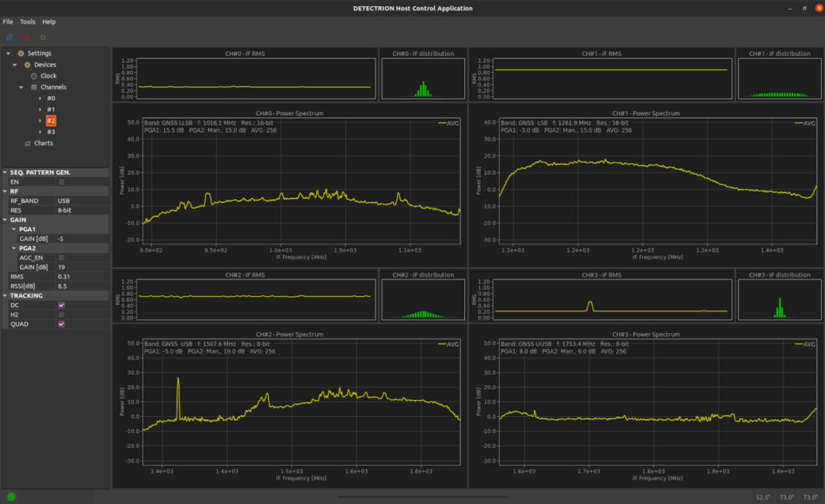
Task: Select channel #3 in the tree
Action: [x=51, y=132]
